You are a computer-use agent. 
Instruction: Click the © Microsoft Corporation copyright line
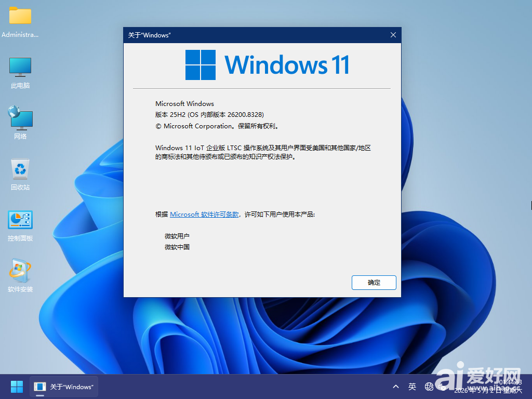[x=218, y=126]
